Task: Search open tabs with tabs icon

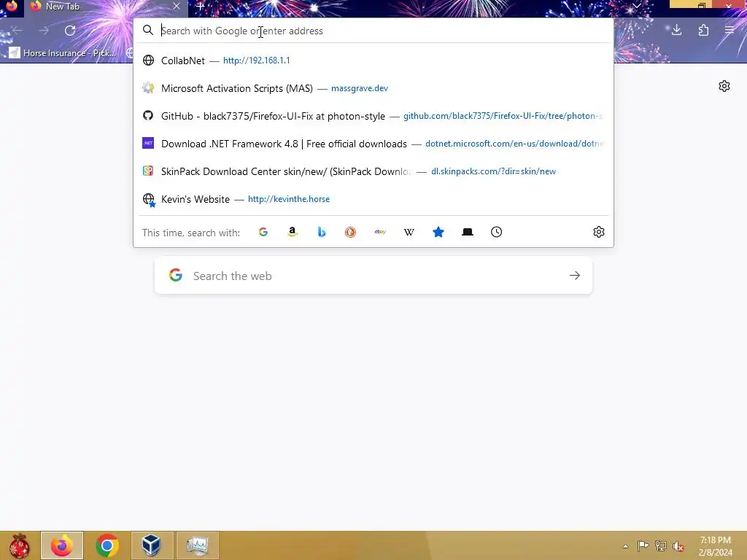Action: pos(468,232)
